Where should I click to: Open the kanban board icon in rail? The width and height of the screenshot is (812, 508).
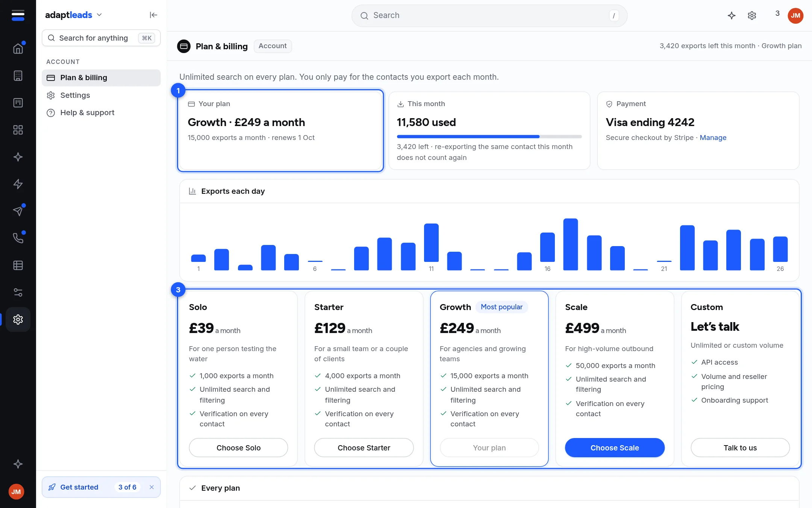(18, 103)
